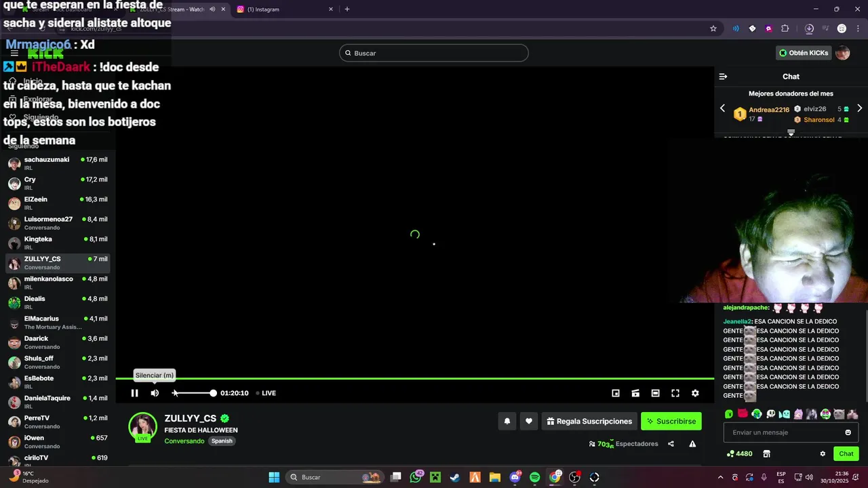Open chat settings gear icon
This screenshot has width=868, height=488.
tap(823, 454)
